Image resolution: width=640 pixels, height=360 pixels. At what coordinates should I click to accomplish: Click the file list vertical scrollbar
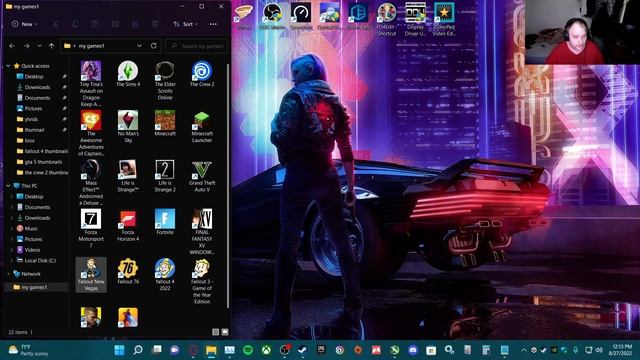[x=228, y=186]
